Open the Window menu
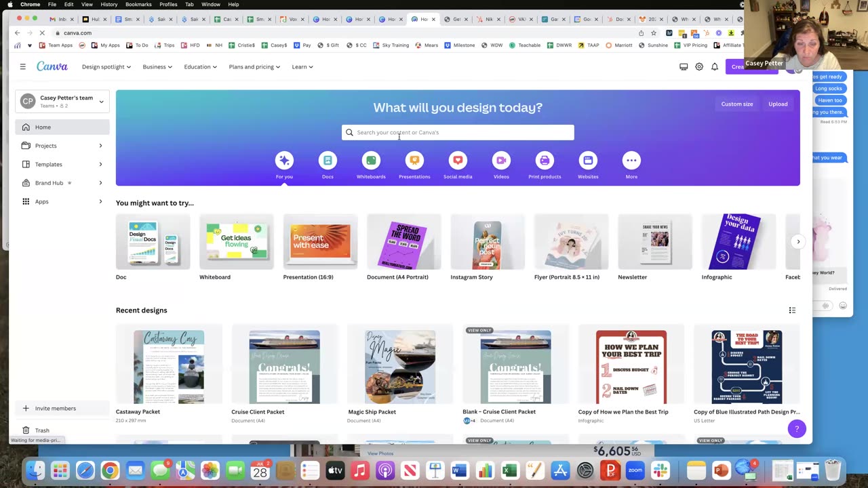Image resolution: width=868 pixels, height=488 pixels. 211,4
